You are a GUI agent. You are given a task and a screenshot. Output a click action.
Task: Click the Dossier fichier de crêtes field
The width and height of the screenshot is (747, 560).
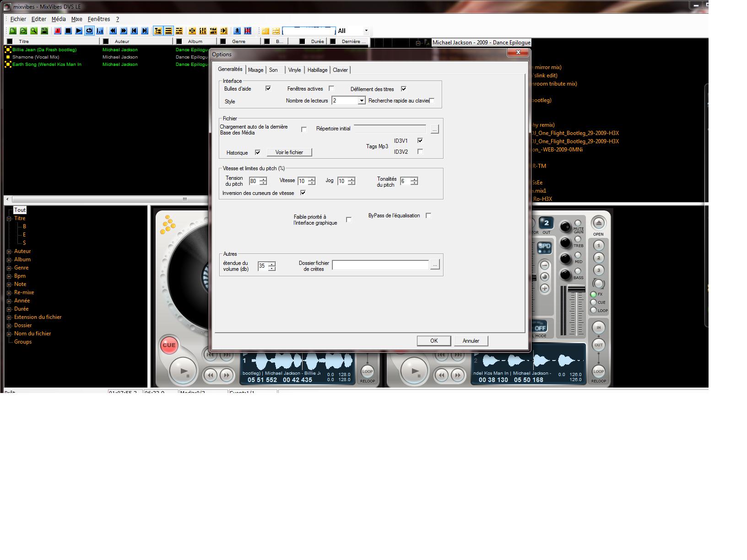click(x=380, y=265)
